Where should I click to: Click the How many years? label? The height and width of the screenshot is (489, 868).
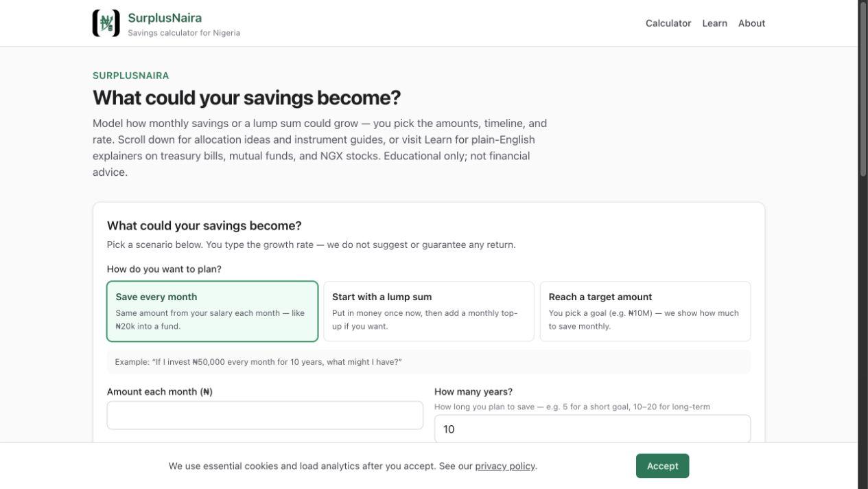[473, 391]
